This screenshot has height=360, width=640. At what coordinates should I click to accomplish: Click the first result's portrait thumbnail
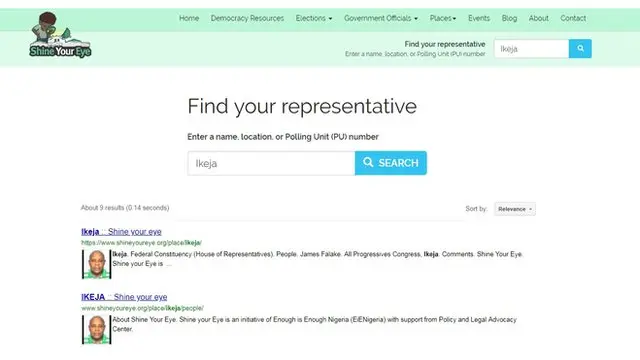96,264
